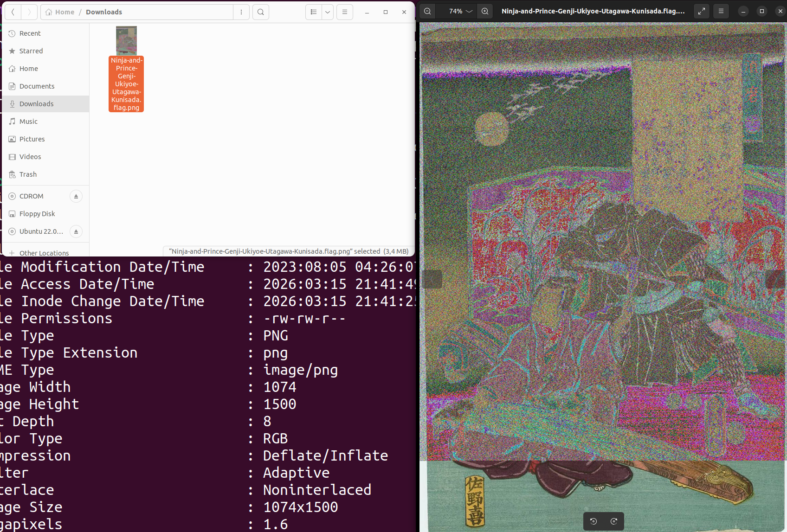This screenshot has width=787, height=532.
Task: Go back in the Files window
Action: coord(13,12)
